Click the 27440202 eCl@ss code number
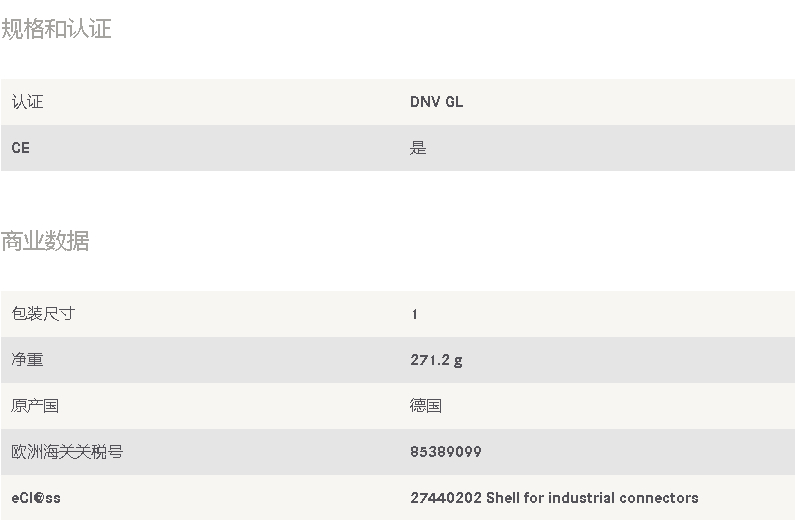795x520 pixels. pos(446,498)
